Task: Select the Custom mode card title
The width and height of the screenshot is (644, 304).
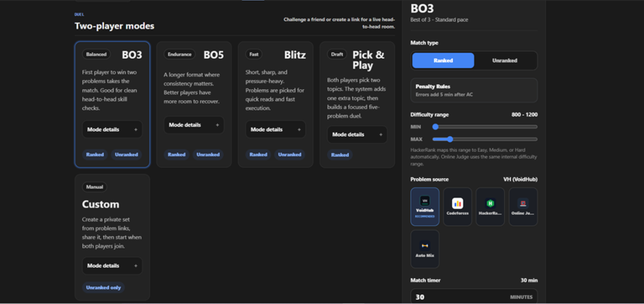Action: [101, 204]
